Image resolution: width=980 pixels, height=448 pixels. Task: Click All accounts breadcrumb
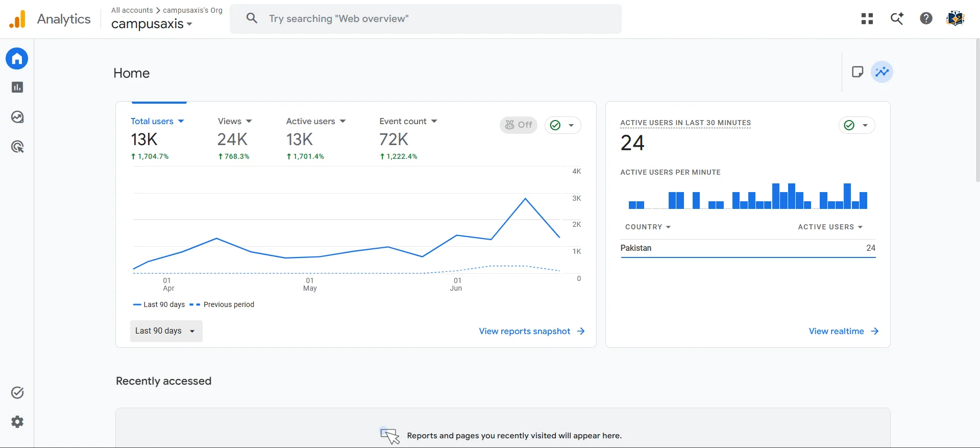pyautogui.click(x=132, y=10)
